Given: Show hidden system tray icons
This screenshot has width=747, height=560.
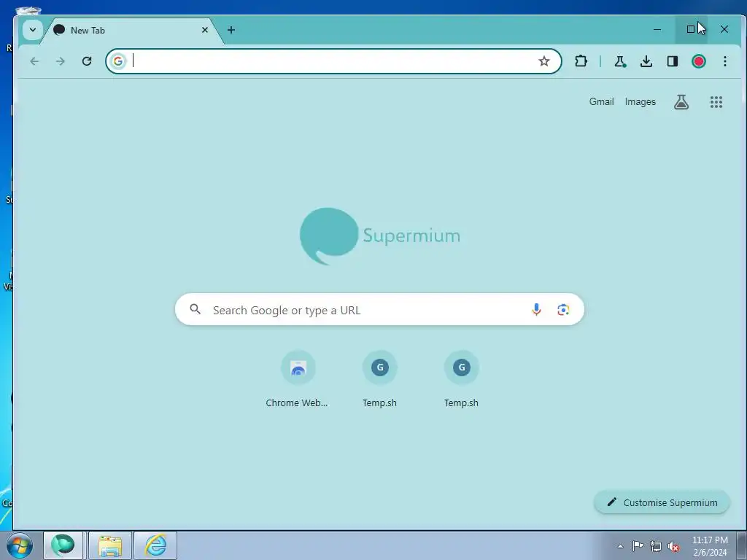Looking at the screenshot, I should tap(620, 546).
